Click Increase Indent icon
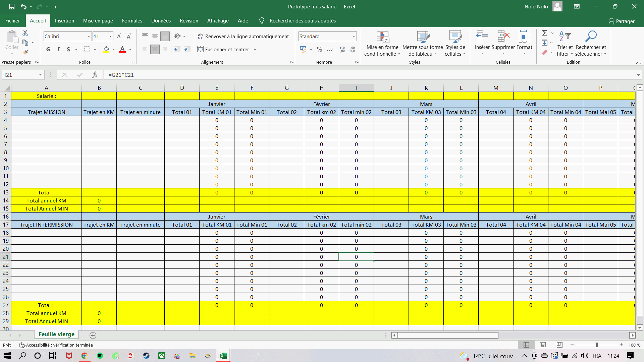The width and height of the screenshot is (644, 362). coord(187,49)
